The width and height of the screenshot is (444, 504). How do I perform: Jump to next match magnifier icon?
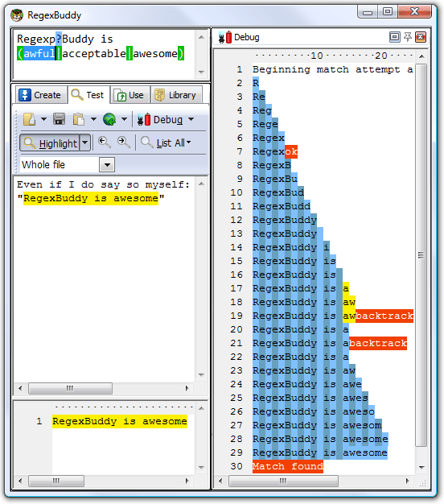124,142
